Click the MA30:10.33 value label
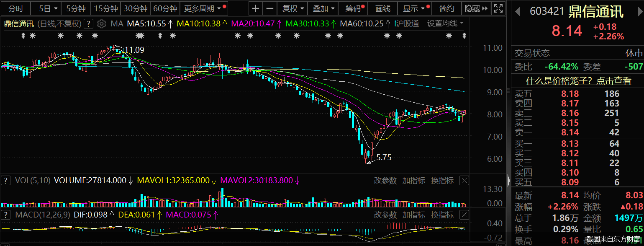644x246 pixels. (307, 23)
